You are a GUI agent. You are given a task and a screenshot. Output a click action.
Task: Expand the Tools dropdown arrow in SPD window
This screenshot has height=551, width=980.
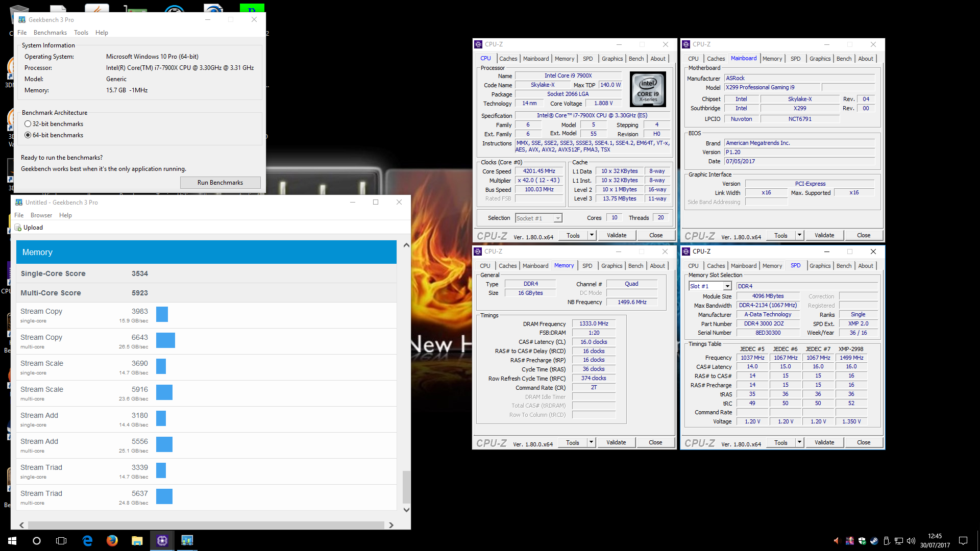click(800, 442)
